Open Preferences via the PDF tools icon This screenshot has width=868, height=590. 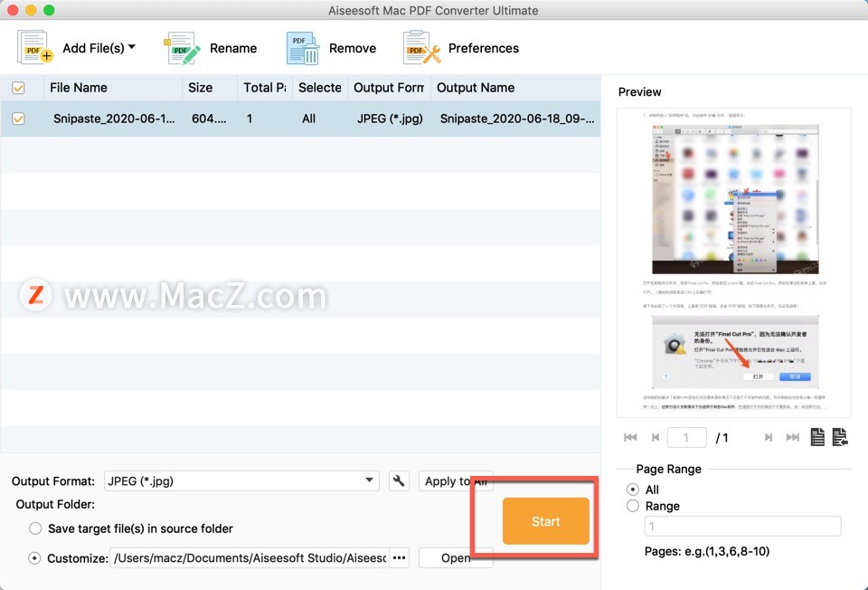click(422, 48)
